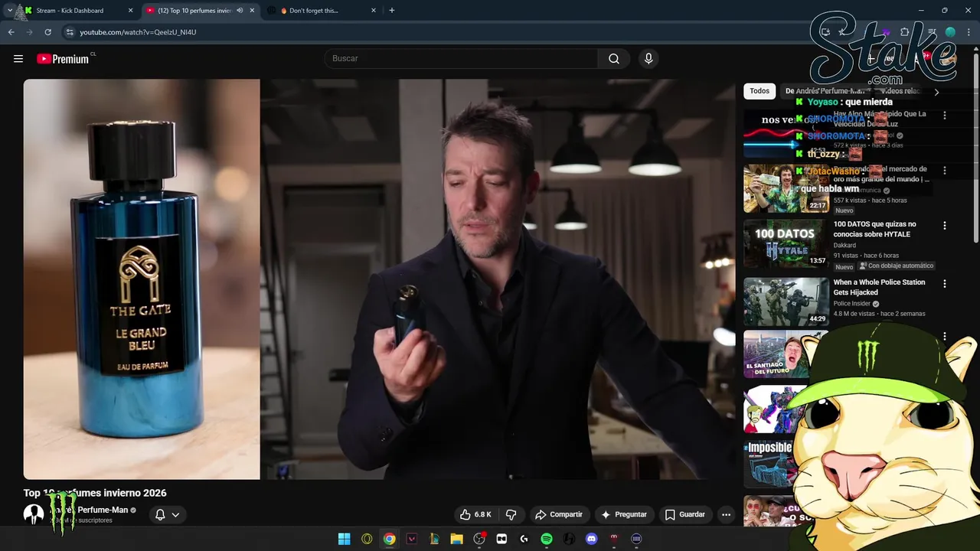Go to YouTube Premium home logo

tap(63, 59)
